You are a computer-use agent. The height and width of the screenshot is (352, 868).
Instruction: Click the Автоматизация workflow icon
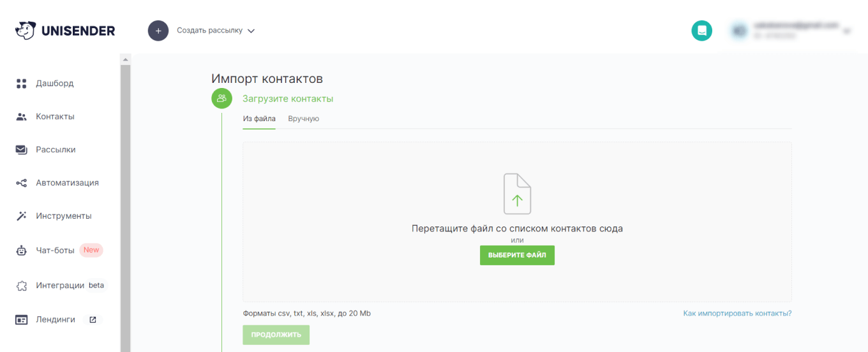22,183
